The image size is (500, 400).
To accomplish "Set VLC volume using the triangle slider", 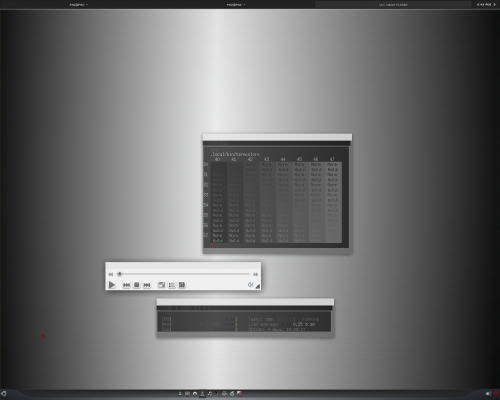I will 258,286.
